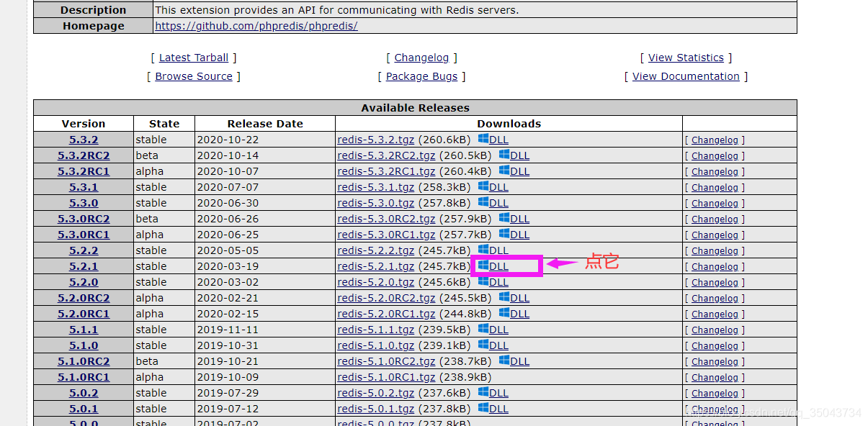Click the 2020-03-19 release date cell
868x426 pixels.
coord(265,266)
